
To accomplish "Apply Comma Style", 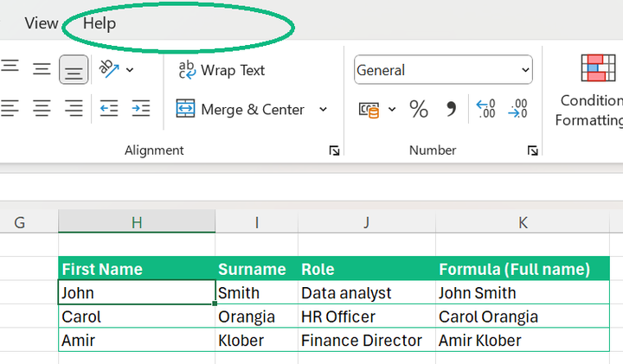I will click(x=451, y=109).
